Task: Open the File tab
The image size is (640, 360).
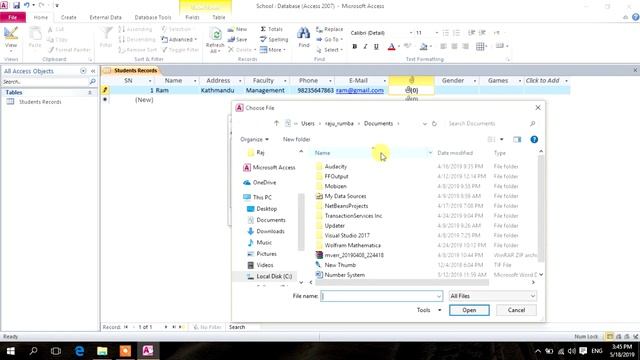Action: click(13, 17)
